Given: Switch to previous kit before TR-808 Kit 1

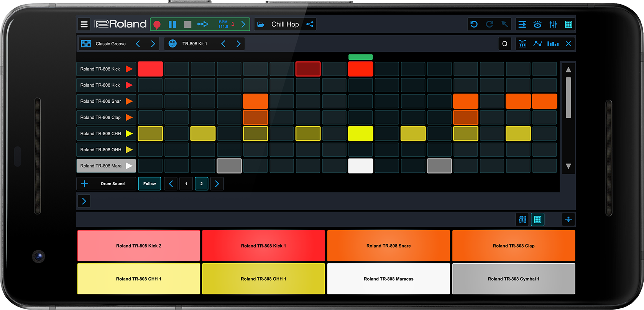Looking at the screenshot, I should point(223,44).
